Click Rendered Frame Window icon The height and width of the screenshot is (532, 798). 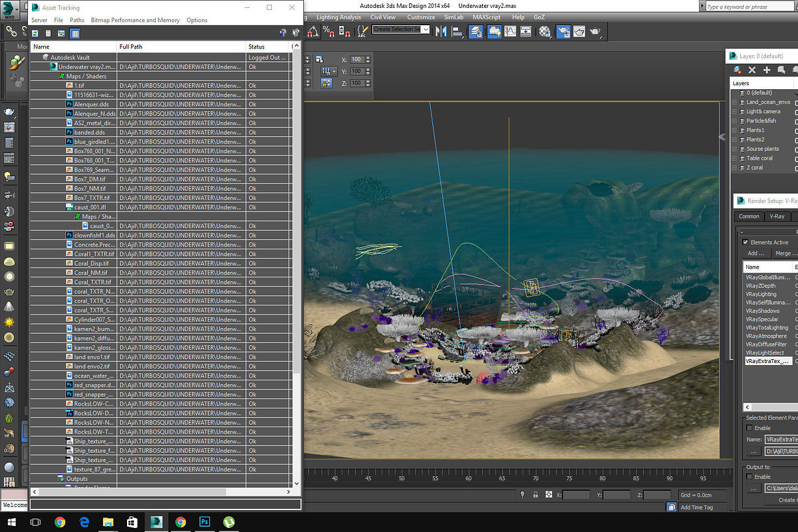coord(579,31)
